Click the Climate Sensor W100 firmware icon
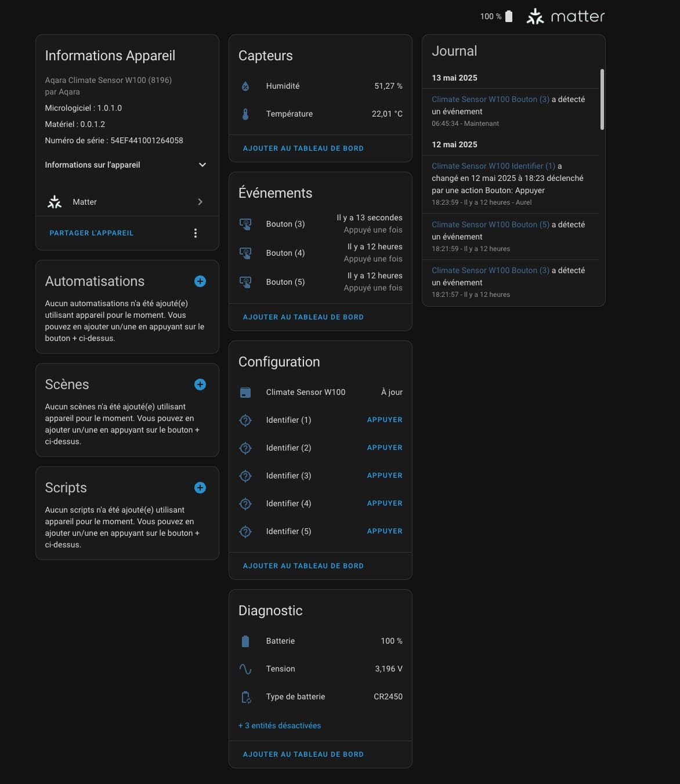This screenshot has height=784, width=680. coord(245,393)
